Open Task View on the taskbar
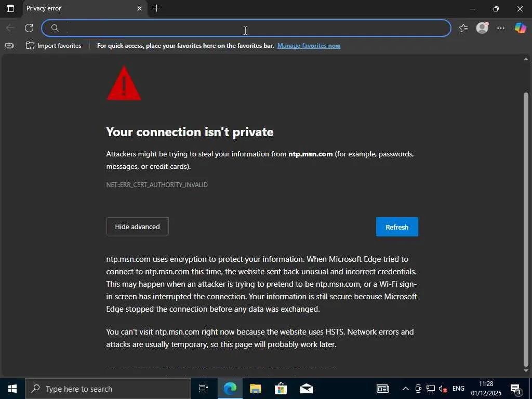The width and height of the screenshot is (532, 399). (203, 389)
